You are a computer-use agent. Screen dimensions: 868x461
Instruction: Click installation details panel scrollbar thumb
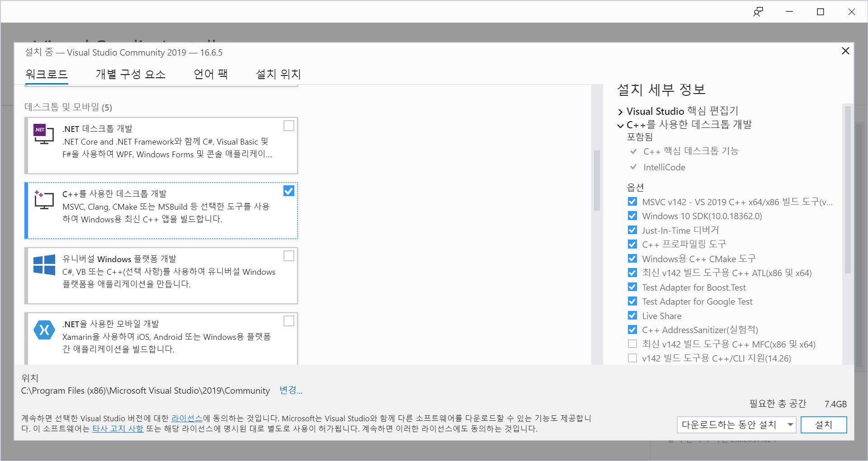(848, 190)
